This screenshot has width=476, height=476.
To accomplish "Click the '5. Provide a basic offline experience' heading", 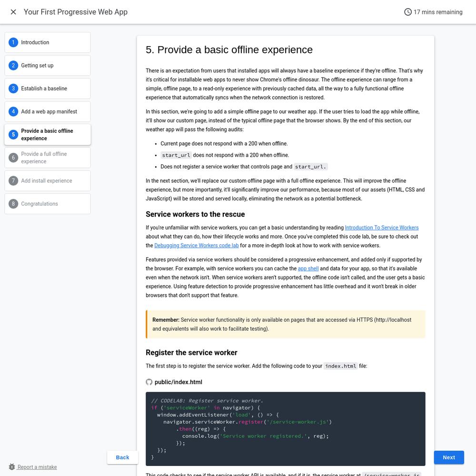I will tap(229, 50).
